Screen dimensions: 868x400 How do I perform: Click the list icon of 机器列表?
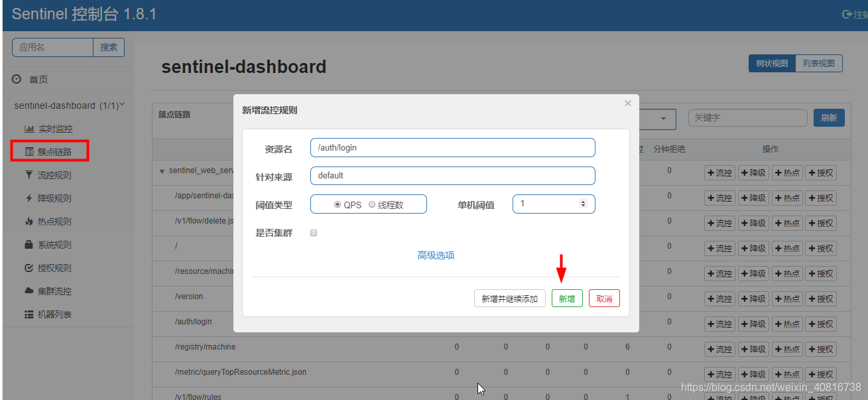(29, 314)
